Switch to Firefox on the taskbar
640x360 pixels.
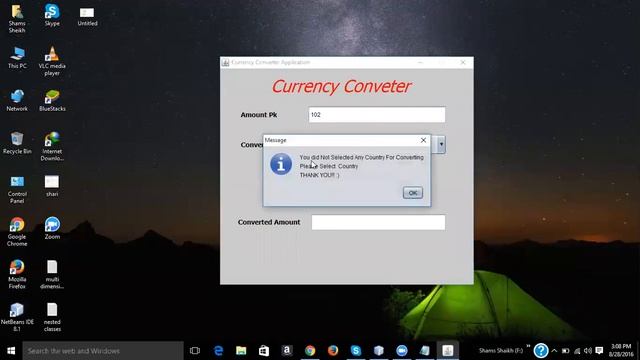coord(333,351)
